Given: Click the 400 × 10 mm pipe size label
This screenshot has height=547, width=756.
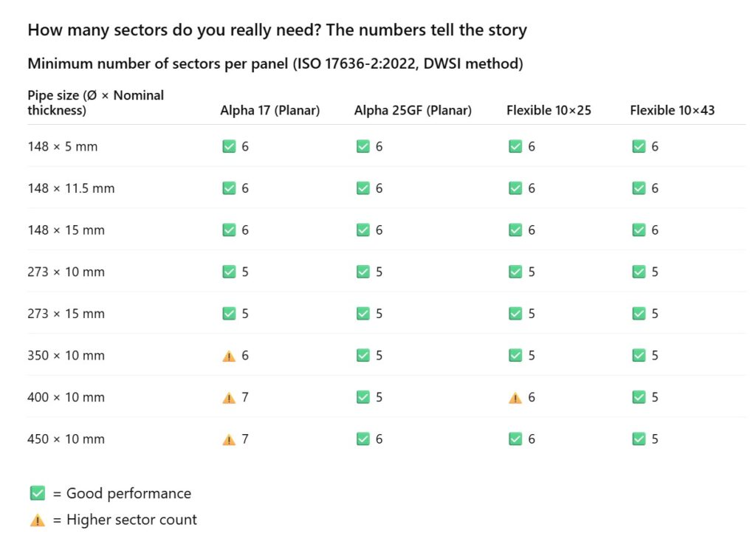Looking at the screenshot, I should [x=66, y=397].
